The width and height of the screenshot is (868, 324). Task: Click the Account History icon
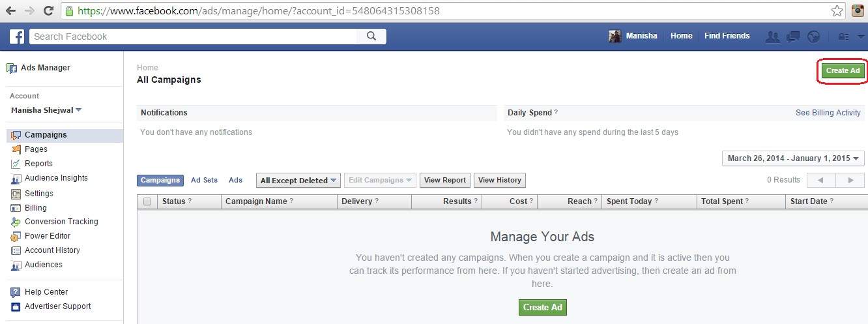pos(16,251)
